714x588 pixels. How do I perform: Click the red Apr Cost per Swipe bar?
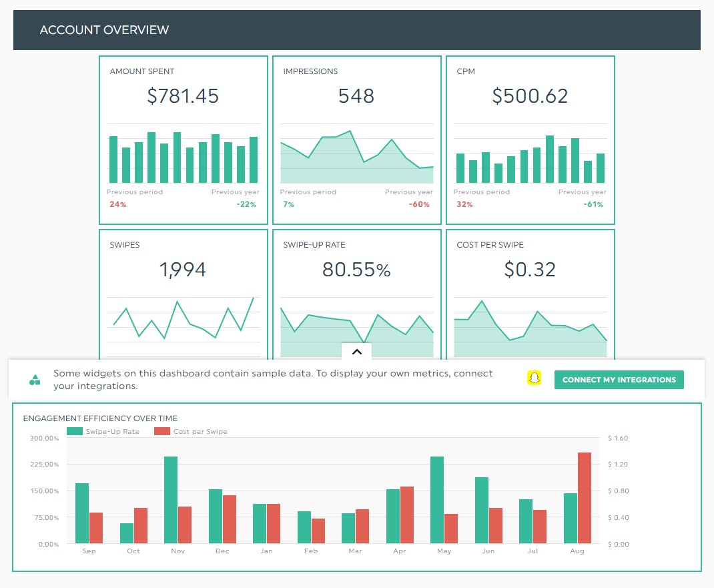[407, 515]
